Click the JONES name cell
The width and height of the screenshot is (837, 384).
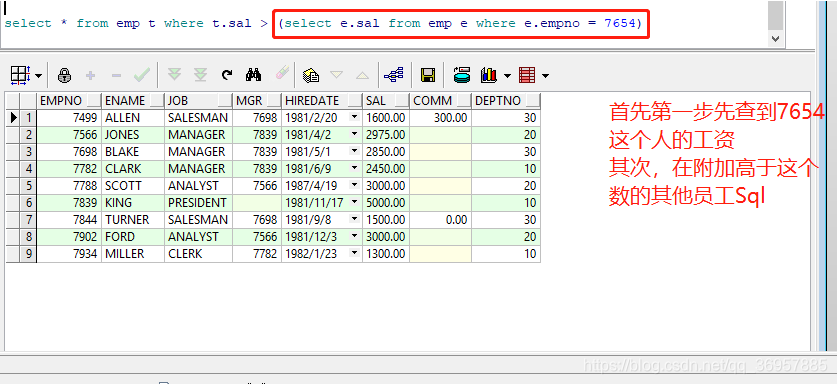[x=133, y=135]
